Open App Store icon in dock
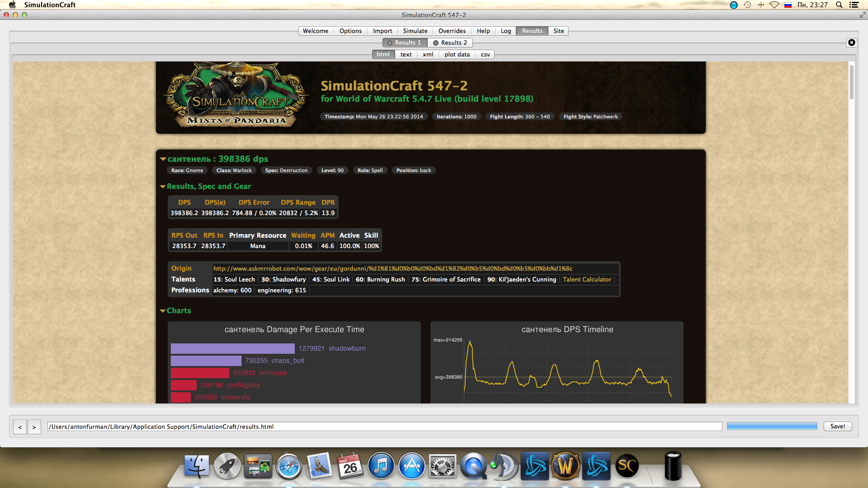The height and width of the screenshot is (488, 868). pos(412,466)
